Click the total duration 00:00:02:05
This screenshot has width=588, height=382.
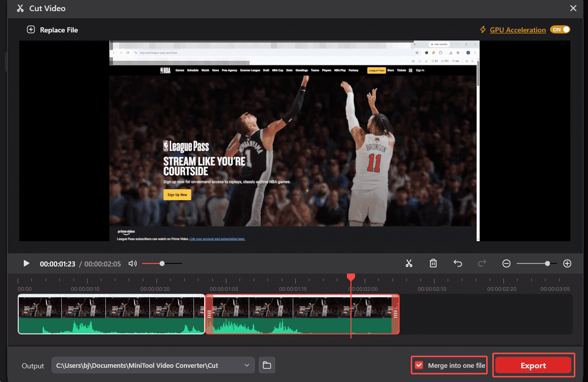click(102, 264)
